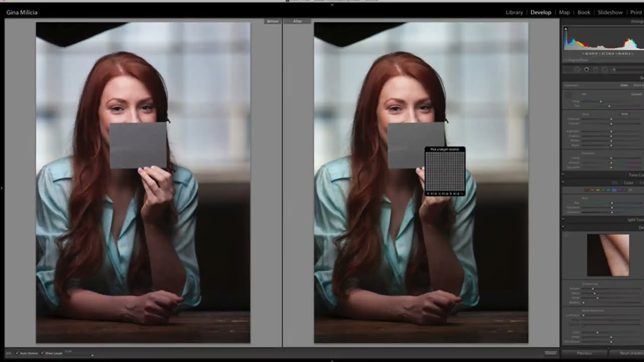The width and height of the screenshot is (644, 362).
Task: Select Color treatment option
Action: 624,85
